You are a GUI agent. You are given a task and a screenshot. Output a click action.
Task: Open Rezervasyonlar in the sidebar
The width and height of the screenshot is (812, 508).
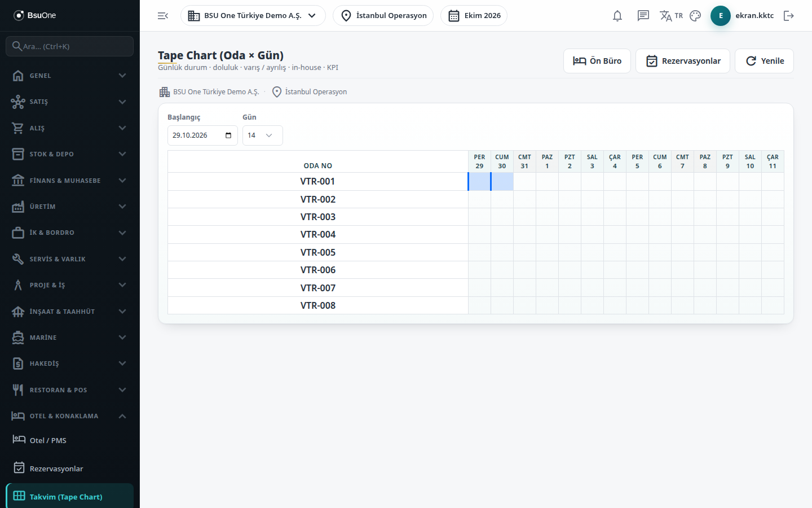(x=69, y=468)
